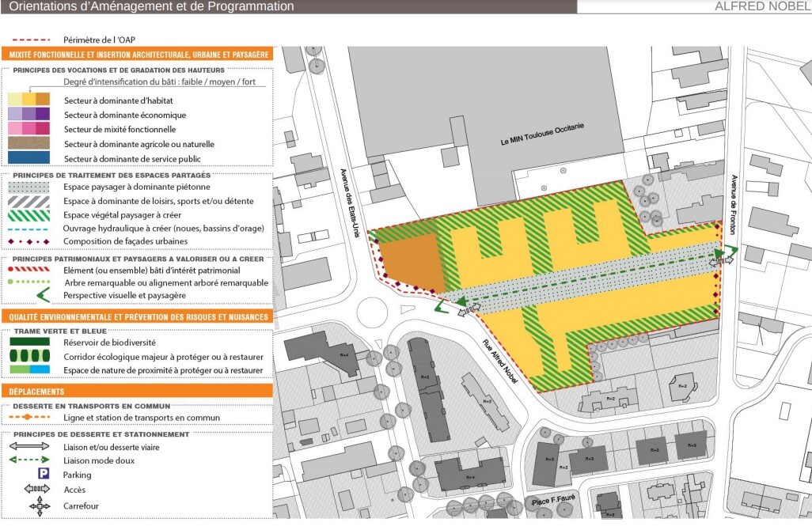This screenshot has height=530, width=812.
Task: Click the green Perspective visuelle chevron symbol
Action: click(44, 295)
